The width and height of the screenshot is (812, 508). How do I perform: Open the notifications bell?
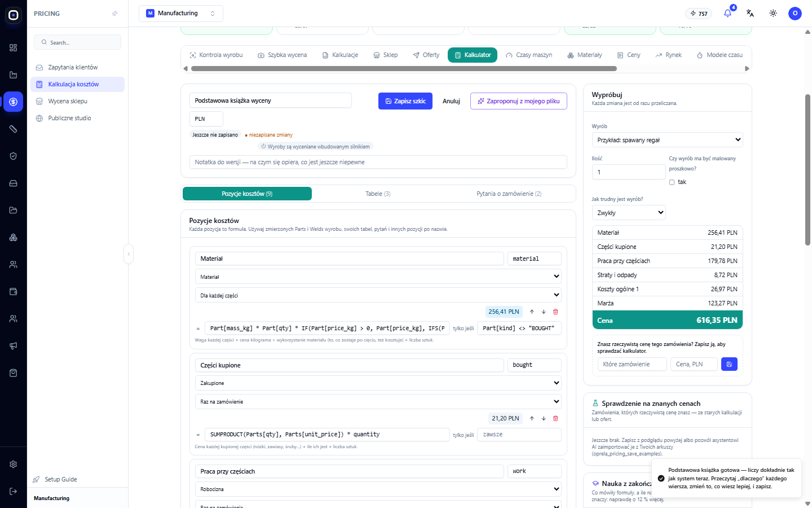click(727, 13)
